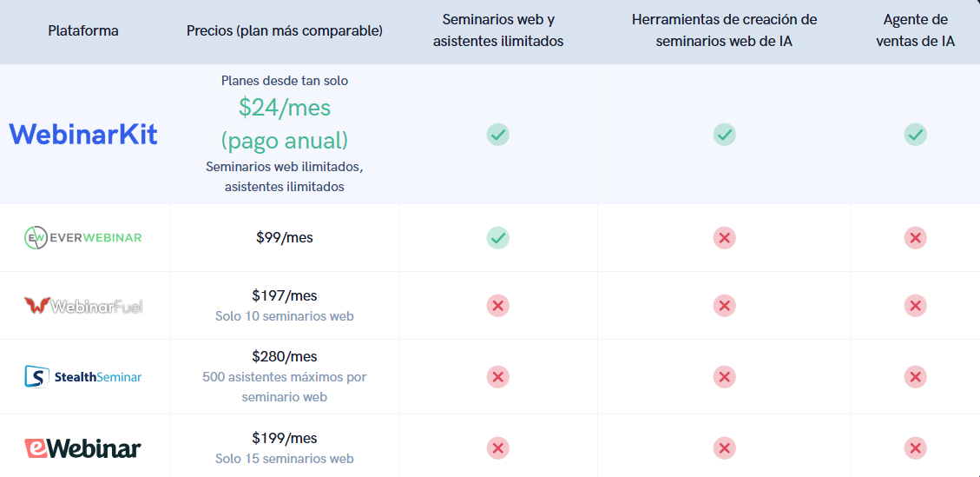
Task: Click eWebinar's red X for AI sales agent
Action: point(915,448)
